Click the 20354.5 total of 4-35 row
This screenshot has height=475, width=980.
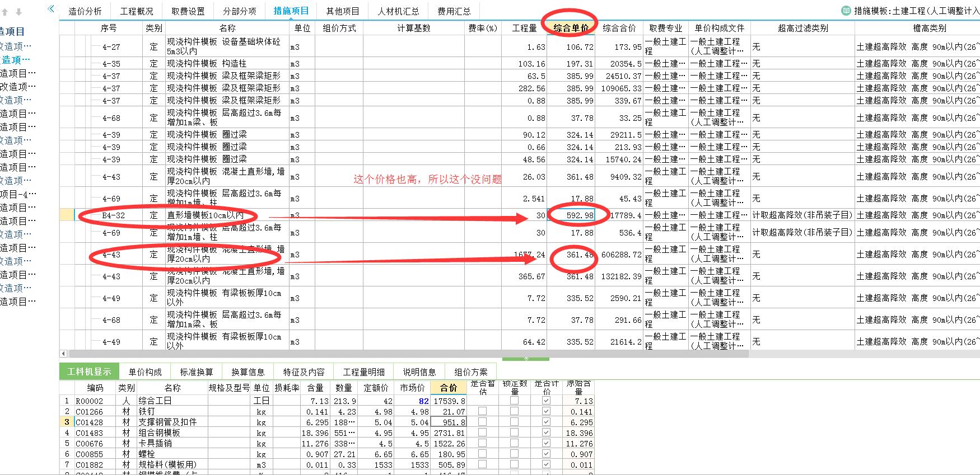[619, 64]
